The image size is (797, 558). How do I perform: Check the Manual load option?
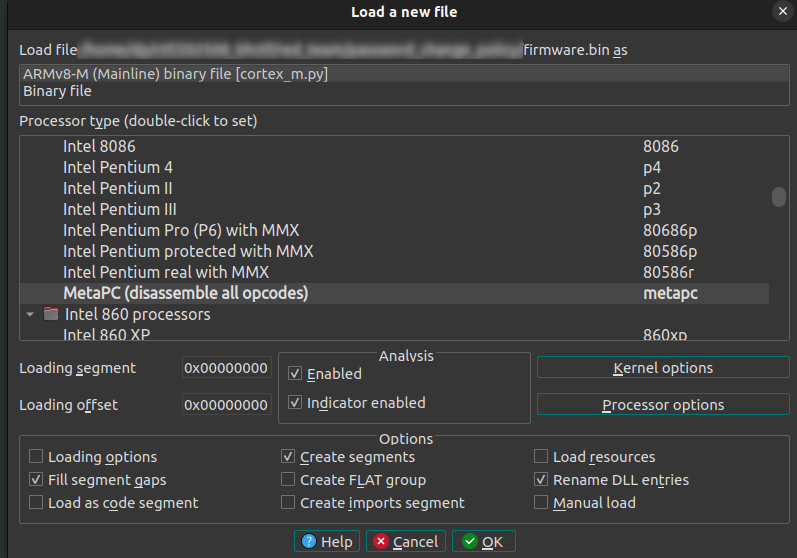click(x=541, y=503)
